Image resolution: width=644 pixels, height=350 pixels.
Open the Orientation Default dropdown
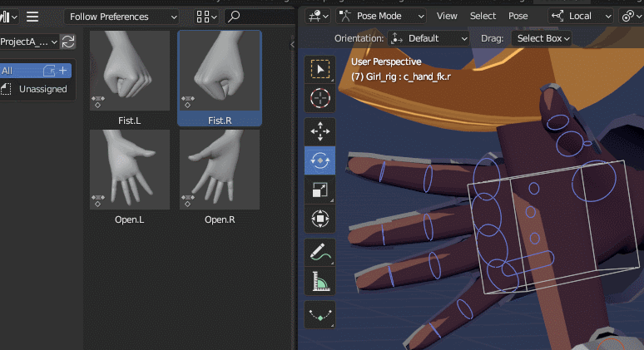(429, 38)
